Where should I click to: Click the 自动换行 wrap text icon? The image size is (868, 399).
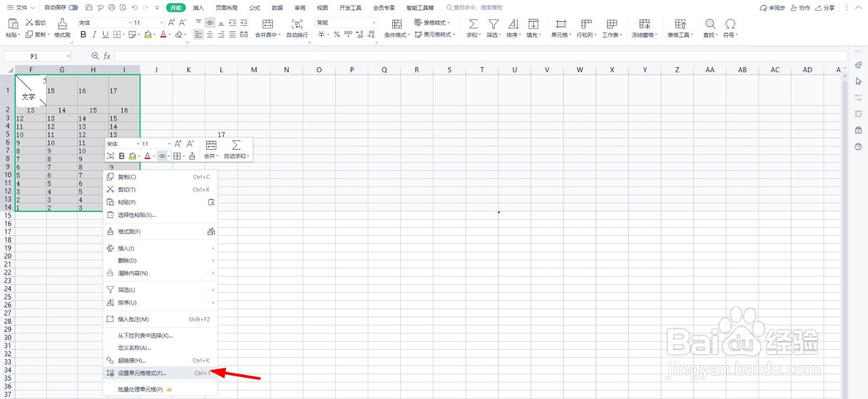[297, 24]
